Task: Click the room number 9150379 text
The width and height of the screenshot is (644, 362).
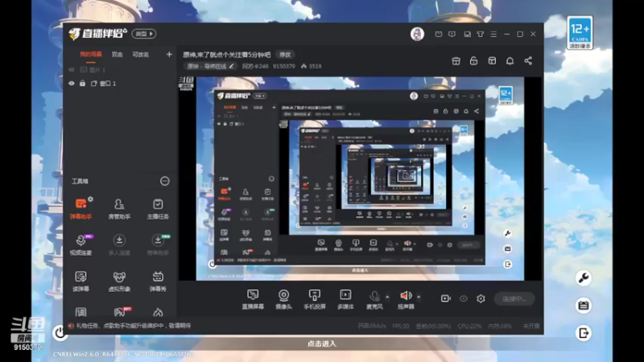Action: pyautogui.click(x=284, y=66)
